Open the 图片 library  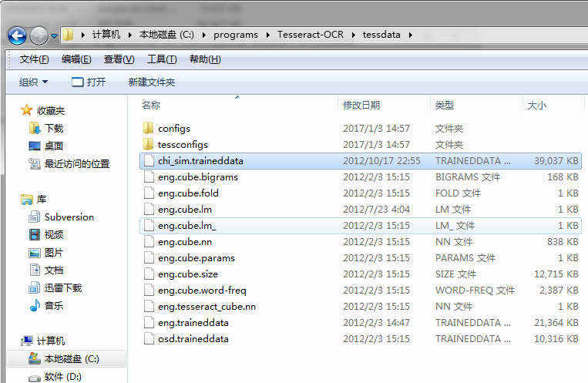click(54, 253)
